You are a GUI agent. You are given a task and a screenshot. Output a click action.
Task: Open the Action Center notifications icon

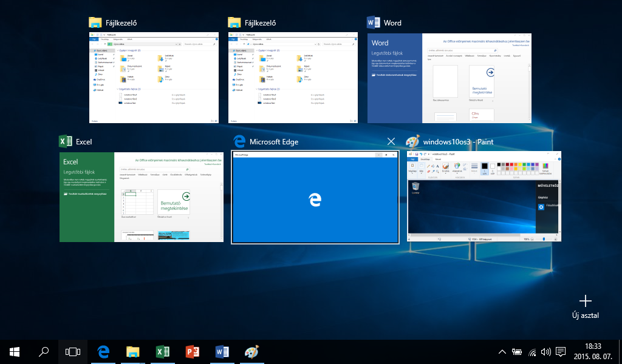561,351
